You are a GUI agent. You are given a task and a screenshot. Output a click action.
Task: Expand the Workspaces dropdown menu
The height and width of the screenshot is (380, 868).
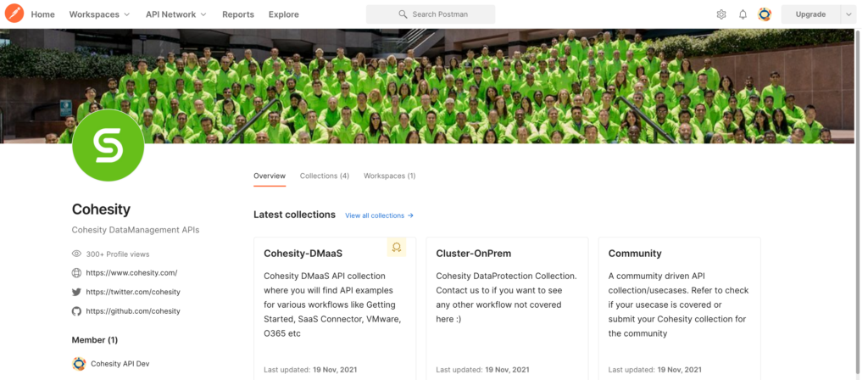click(99, 14)
